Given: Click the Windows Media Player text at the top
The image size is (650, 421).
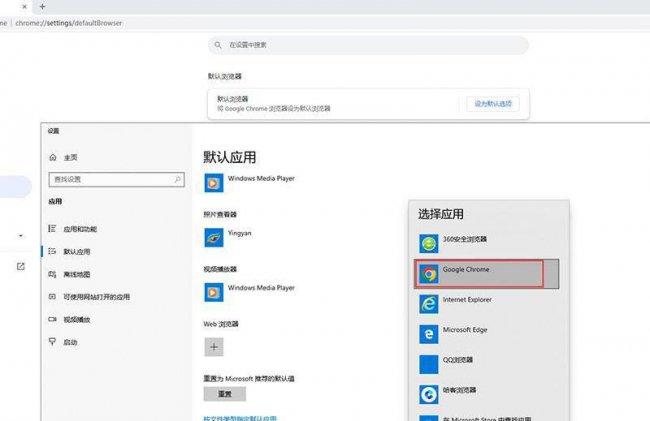Looking at the screenshot, I should click(x=261, y=178).
